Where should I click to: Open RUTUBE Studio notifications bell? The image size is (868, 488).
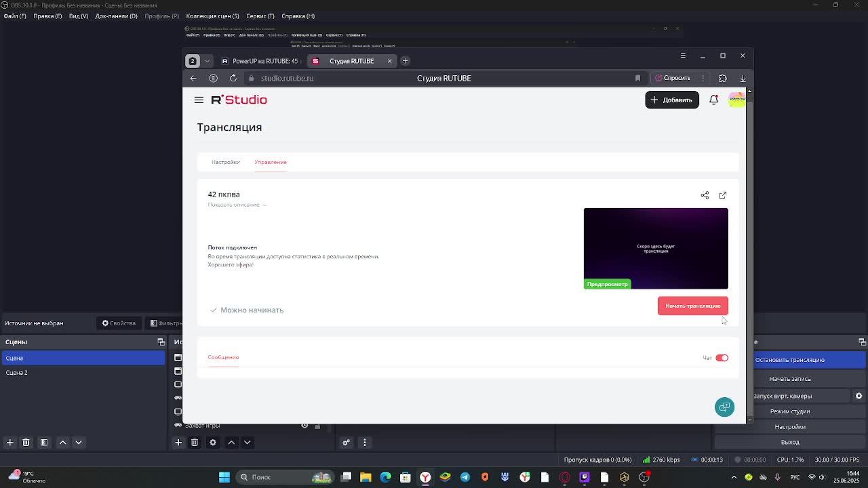click(x=713, y=100)
